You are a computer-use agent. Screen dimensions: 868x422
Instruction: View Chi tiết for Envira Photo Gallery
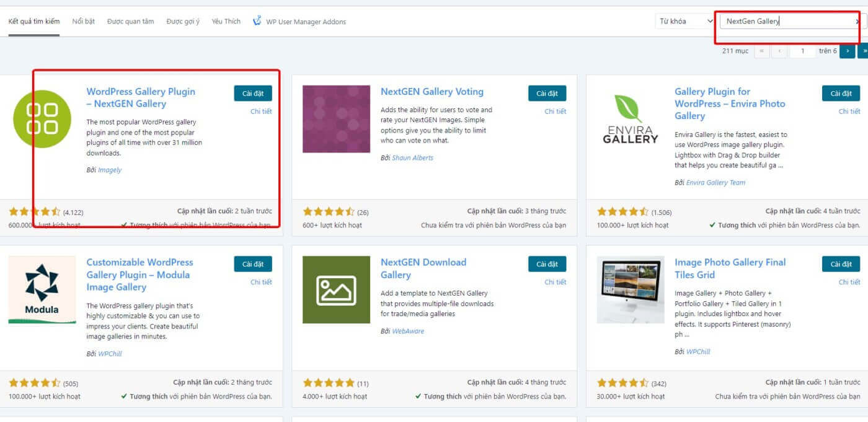[x=849, y=112]
